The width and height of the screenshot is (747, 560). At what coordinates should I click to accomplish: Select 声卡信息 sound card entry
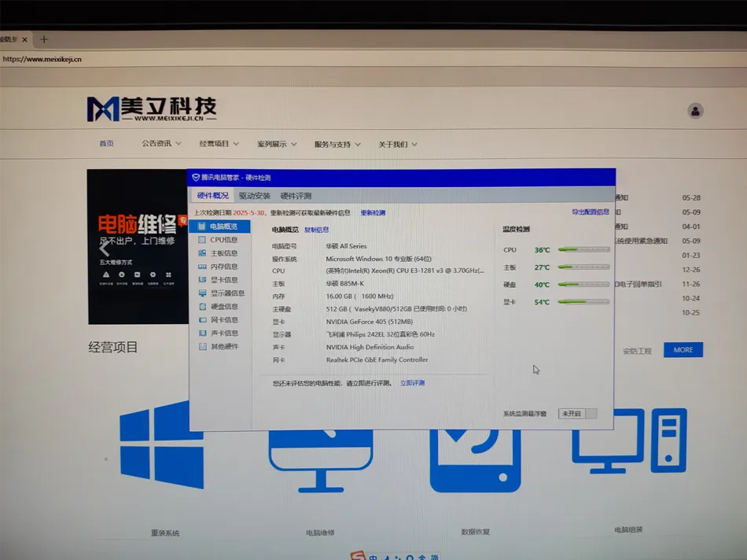point(223,333)
